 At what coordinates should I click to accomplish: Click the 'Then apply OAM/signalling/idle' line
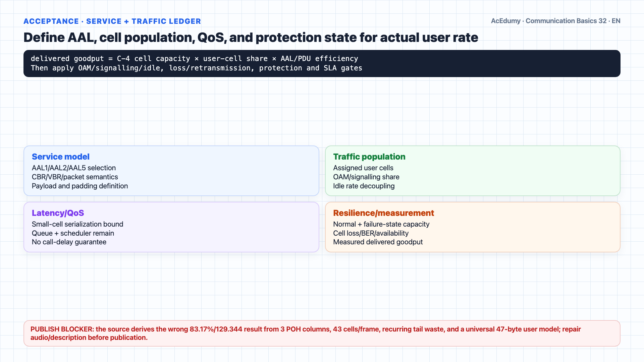pos(196,68)
